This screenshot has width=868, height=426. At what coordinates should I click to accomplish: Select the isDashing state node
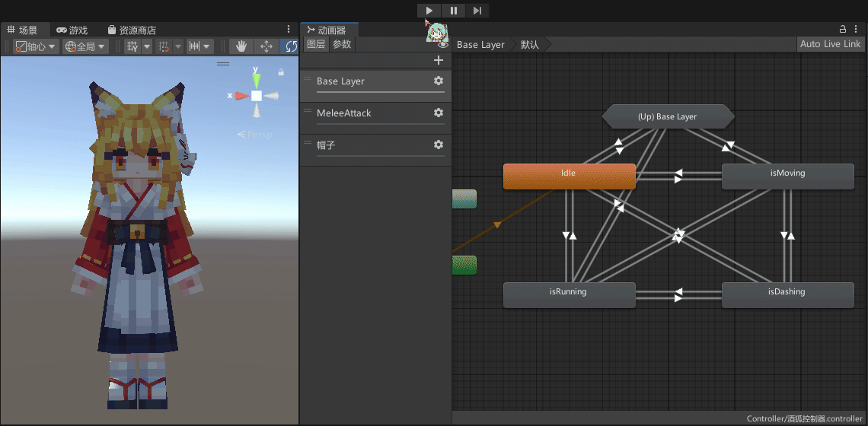point(788,295)
